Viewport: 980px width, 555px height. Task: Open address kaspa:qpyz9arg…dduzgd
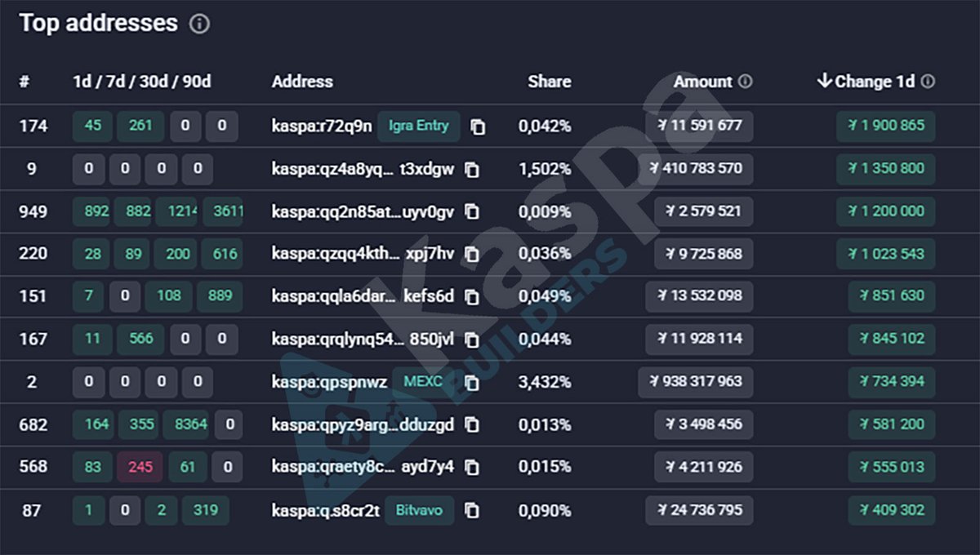pyautogui.click(x=363, y=425)
